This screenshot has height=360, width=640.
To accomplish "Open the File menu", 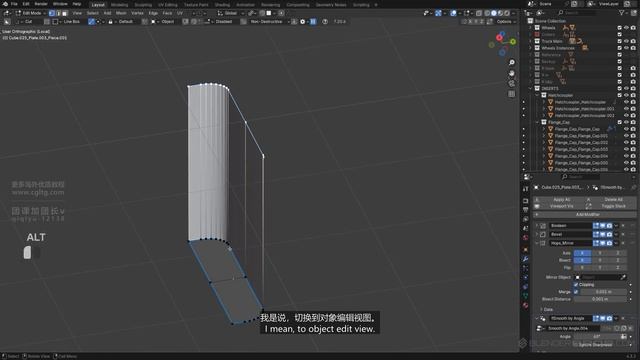I will (14, 4).
